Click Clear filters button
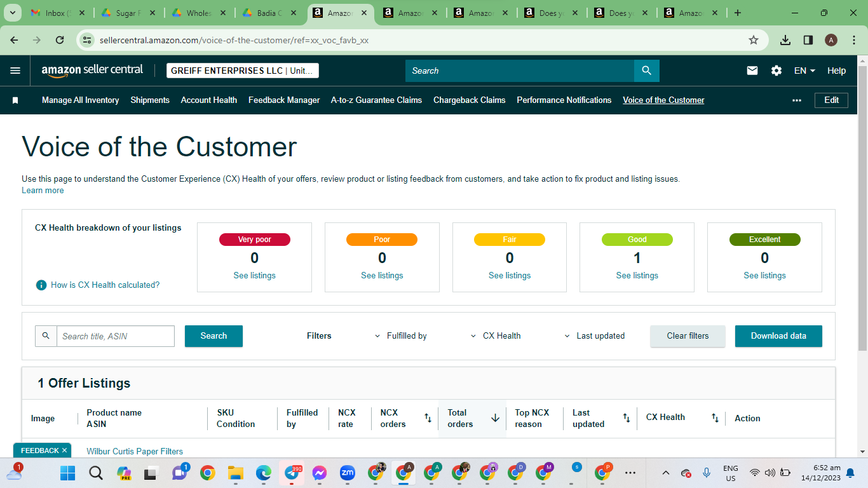The height and width of the screenshot is (488, 868). (688, 336)
